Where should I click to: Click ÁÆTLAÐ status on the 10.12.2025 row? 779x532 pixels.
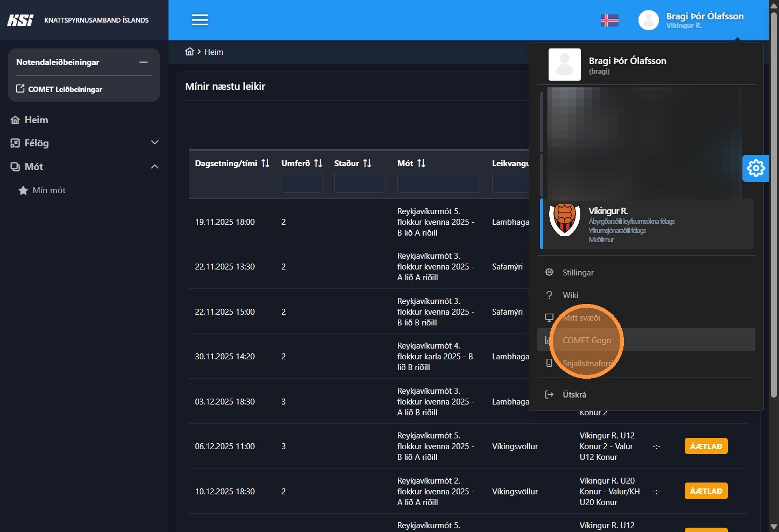click(706, 491)
